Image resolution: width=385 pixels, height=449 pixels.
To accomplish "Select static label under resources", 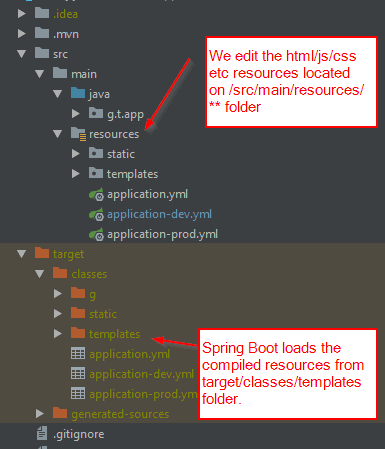I will click(121, 154).
